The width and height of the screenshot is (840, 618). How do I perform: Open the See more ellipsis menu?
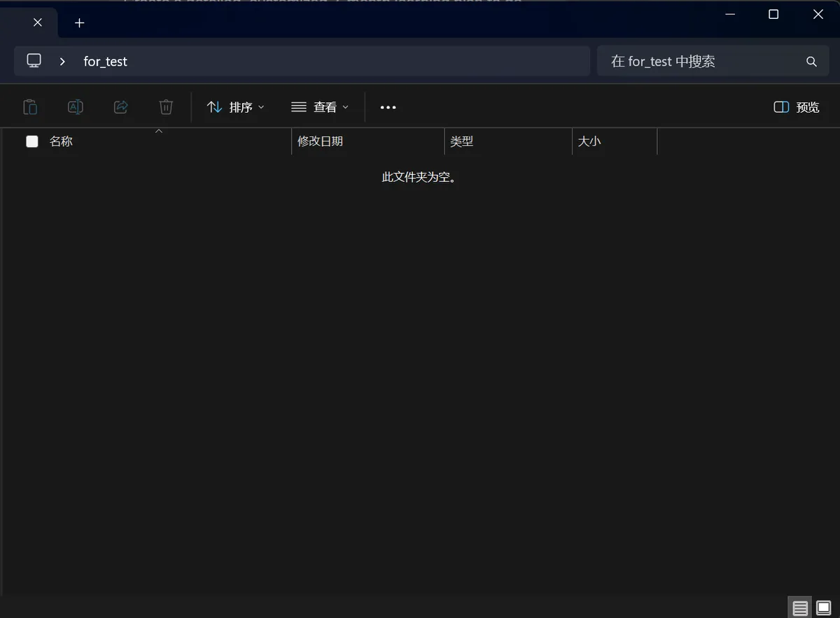pos(388,106)
